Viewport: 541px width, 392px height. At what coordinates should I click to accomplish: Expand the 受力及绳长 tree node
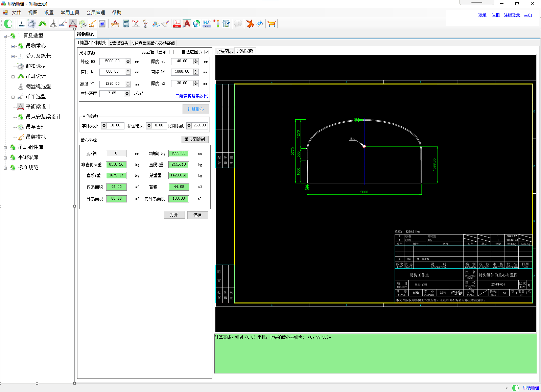(13, 56)
